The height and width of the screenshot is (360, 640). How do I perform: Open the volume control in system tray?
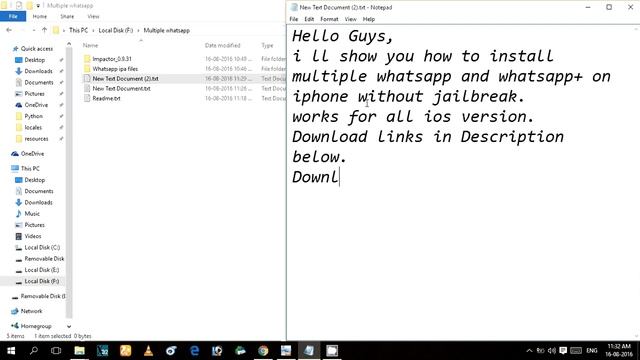[x=552, y=351]
